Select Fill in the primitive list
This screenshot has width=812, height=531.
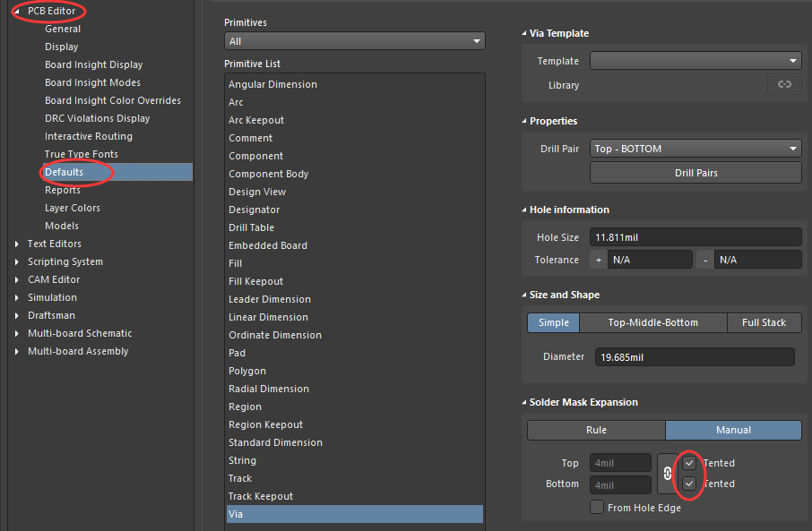click(x=355, y=263)
